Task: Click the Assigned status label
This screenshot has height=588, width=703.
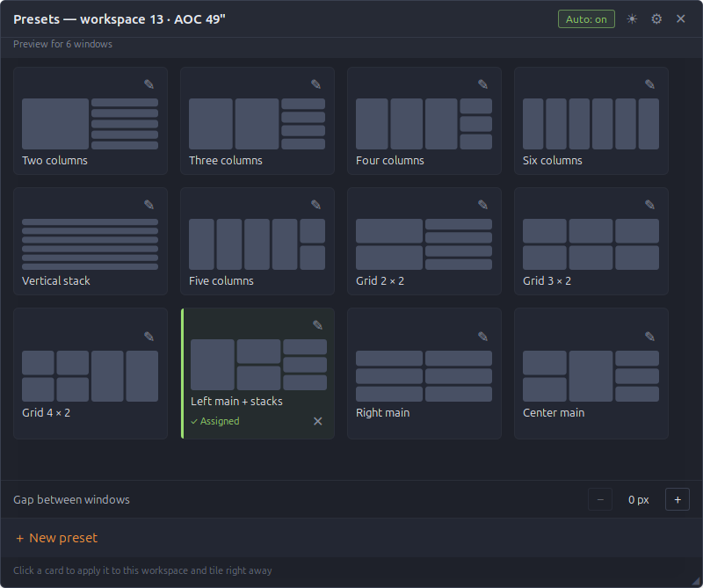Action: [x=215, y=421]
